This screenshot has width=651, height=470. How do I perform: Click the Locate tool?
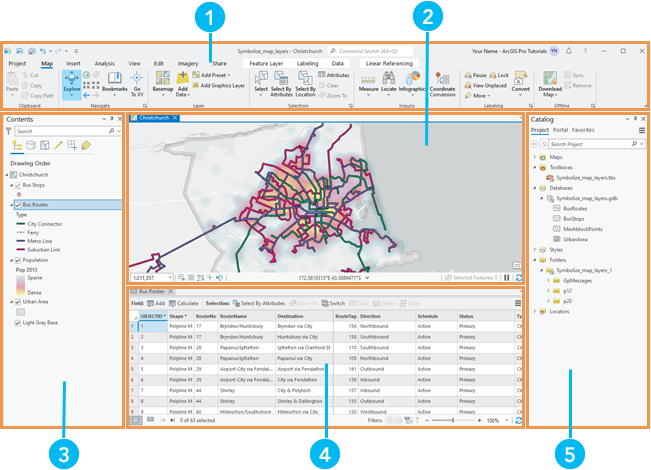tap(389, 84)
